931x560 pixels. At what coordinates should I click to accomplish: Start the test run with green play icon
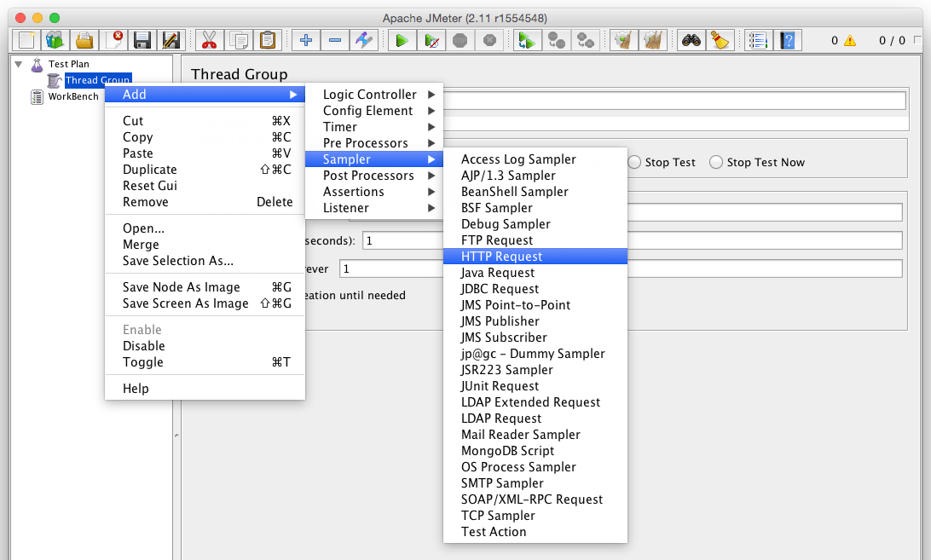(401, 39)
